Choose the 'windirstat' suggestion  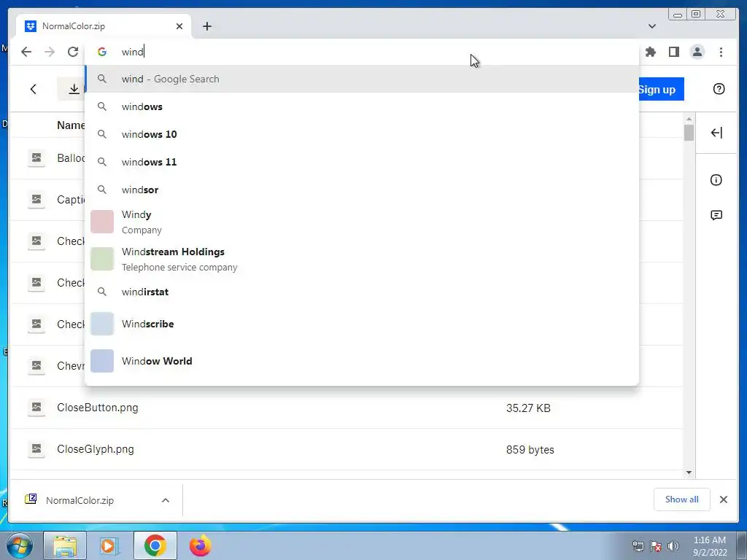pos(362,292)
